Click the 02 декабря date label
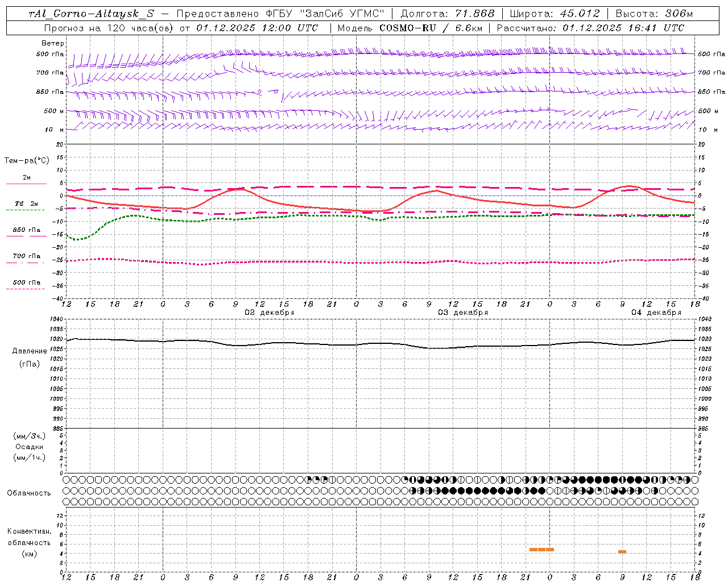 click(x=270, y=313)
